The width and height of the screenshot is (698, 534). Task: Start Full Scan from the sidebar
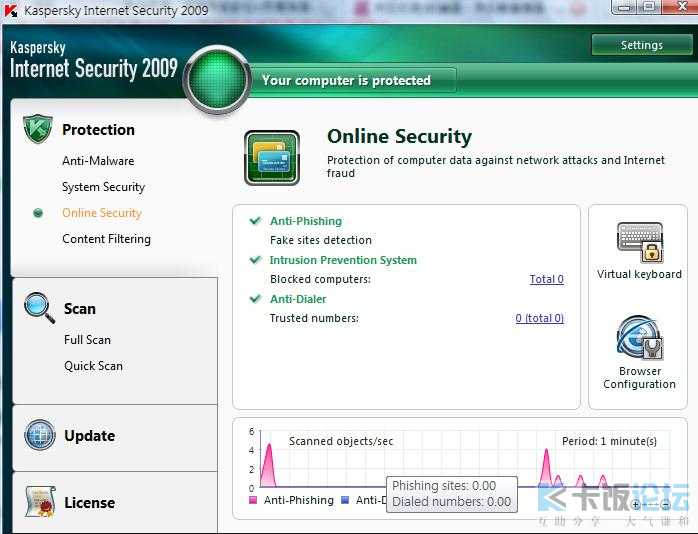pos(87,340)
